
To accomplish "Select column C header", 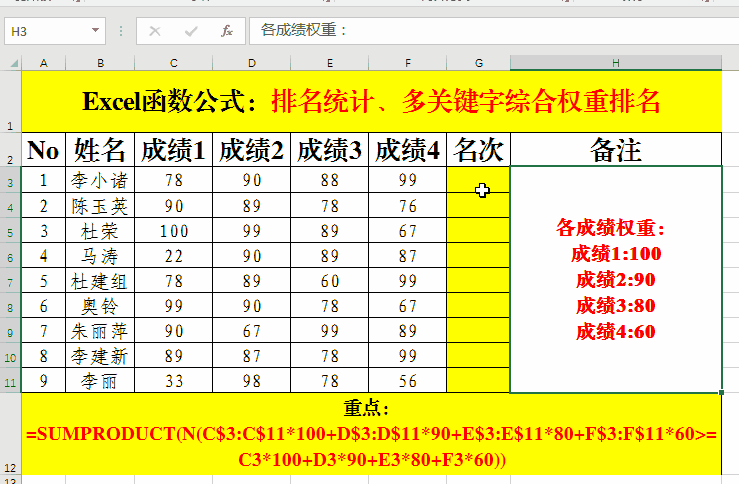I will [174, 63].
